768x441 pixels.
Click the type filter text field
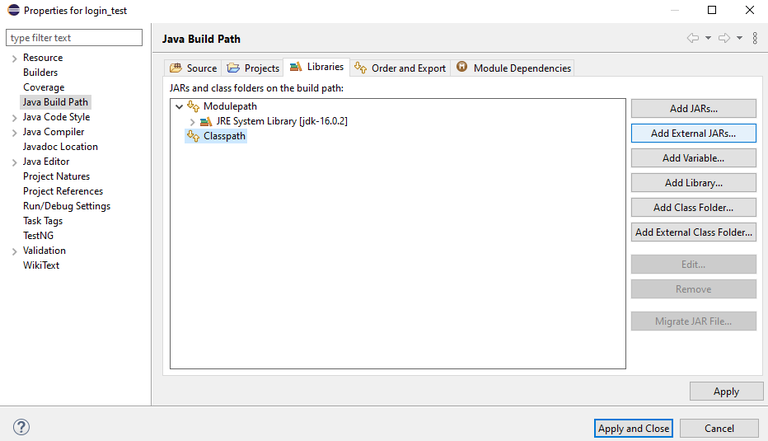75,38
